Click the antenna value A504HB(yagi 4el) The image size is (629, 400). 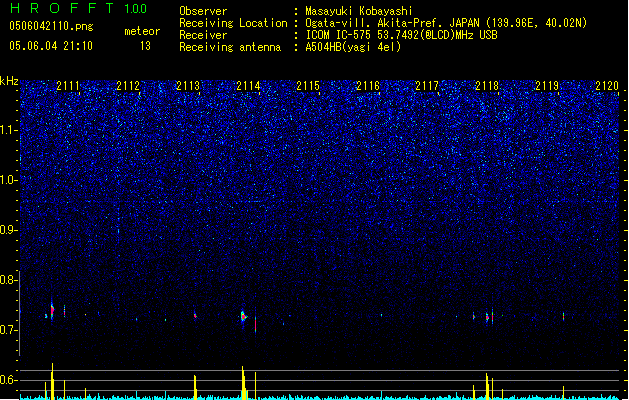coord(353,47)
